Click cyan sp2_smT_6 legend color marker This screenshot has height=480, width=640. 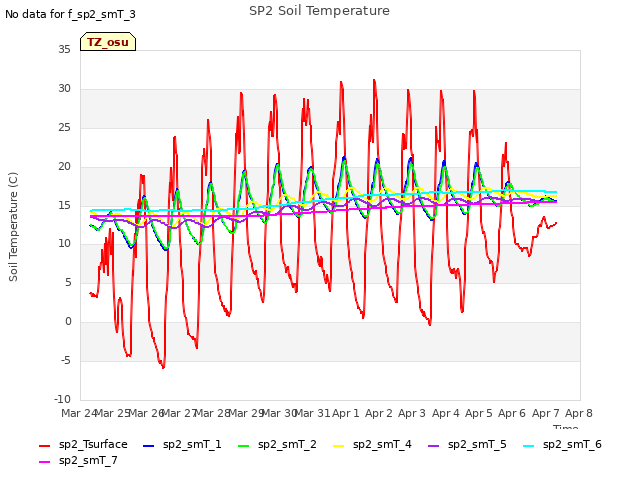pyautogui.click(x=529, y=446)
